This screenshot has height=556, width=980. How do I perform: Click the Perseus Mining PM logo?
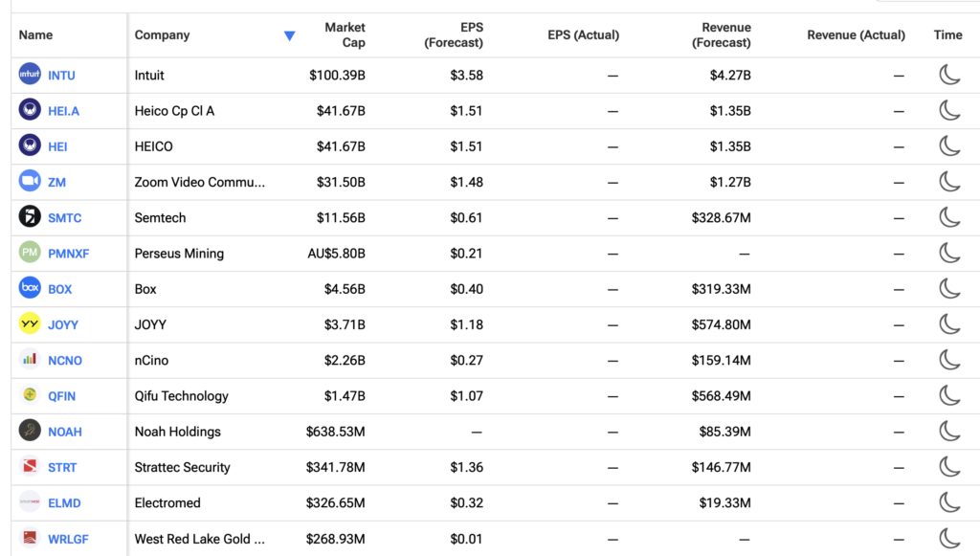30,253
